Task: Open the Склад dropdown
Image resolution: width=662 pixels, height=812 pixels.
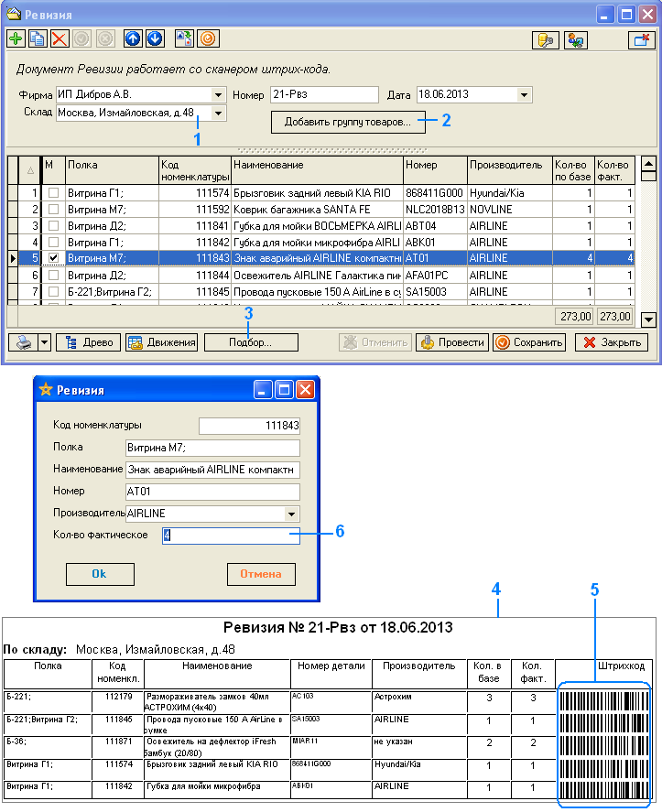Action: point(218,113)
